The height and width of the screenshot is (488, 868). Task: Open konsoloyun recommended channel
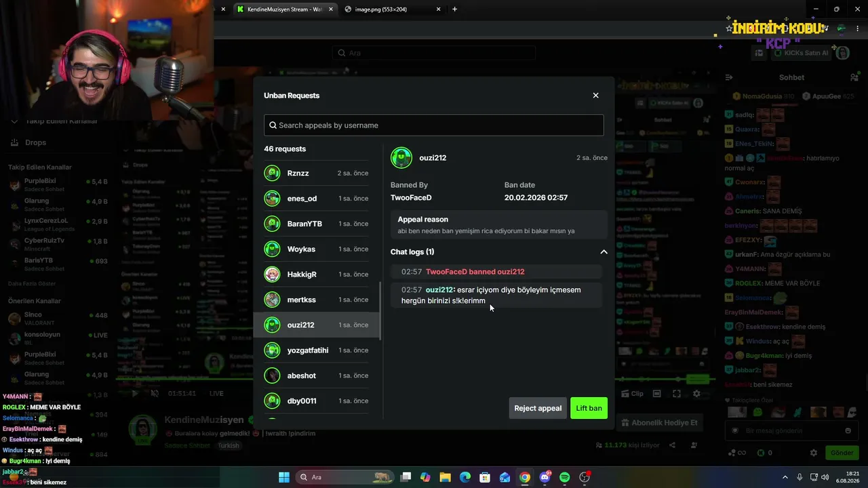tap(59, 338)
